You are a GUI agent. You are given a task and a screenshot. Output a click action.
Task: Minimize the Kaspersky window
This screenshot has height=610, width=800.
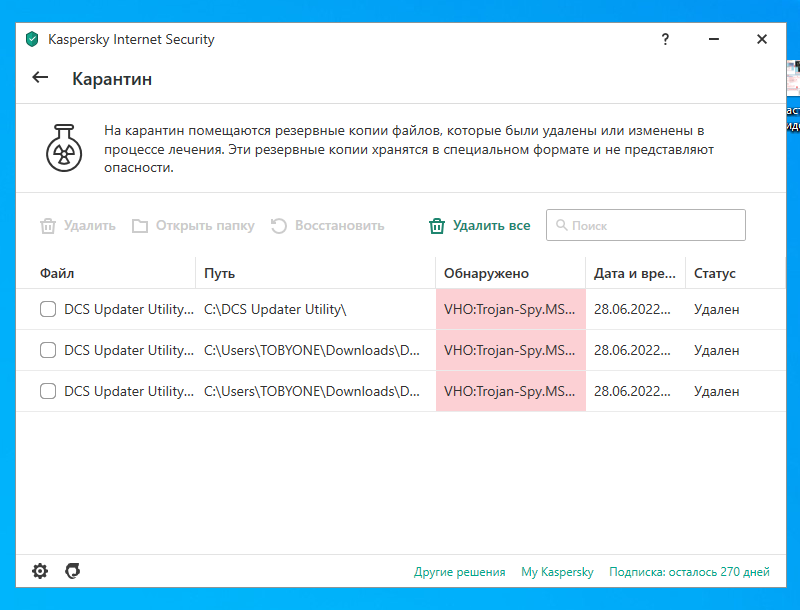[714, 39]
